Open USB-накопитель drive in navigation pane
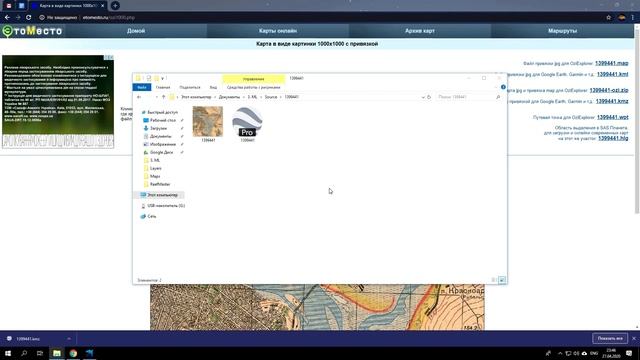Image resolution: width=640 pixels, height=360 pixels. click(x=162, y=206)
